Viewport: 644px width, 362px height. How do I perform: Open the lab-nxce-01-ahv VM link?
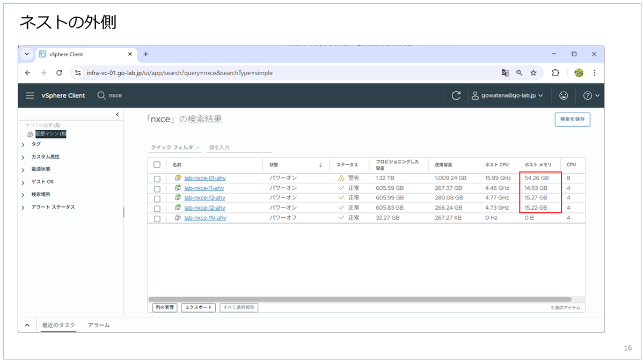[204, 178]
